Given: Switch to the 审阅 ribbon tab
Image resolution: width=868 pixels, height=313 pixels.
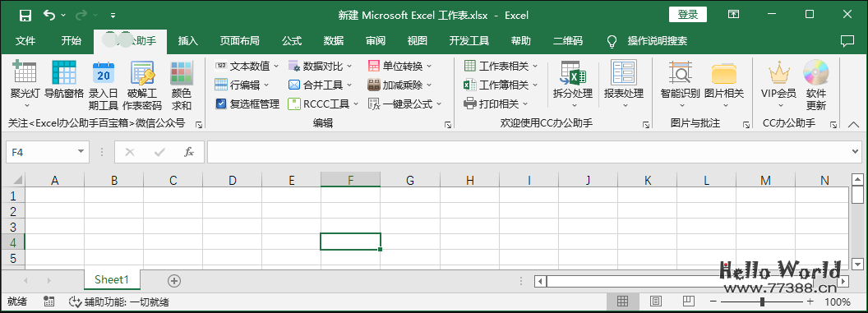Looking at the screenshot, I should click(x=376, y=41).
